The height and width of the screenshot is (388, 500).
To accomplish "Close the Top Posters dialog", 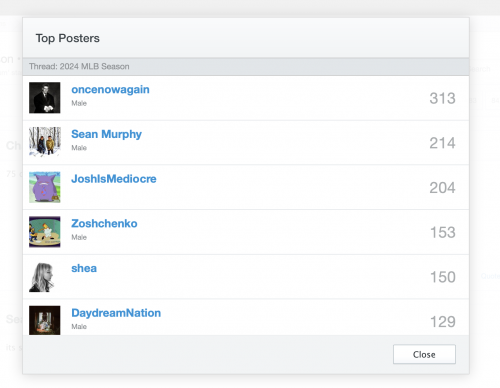I will click(x=424, y=354).
